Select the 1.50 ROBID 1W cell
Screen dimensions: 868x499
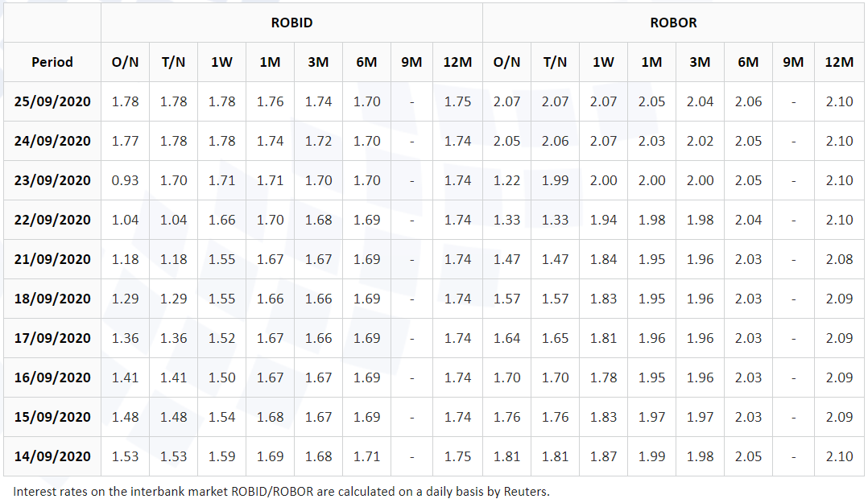221,377
